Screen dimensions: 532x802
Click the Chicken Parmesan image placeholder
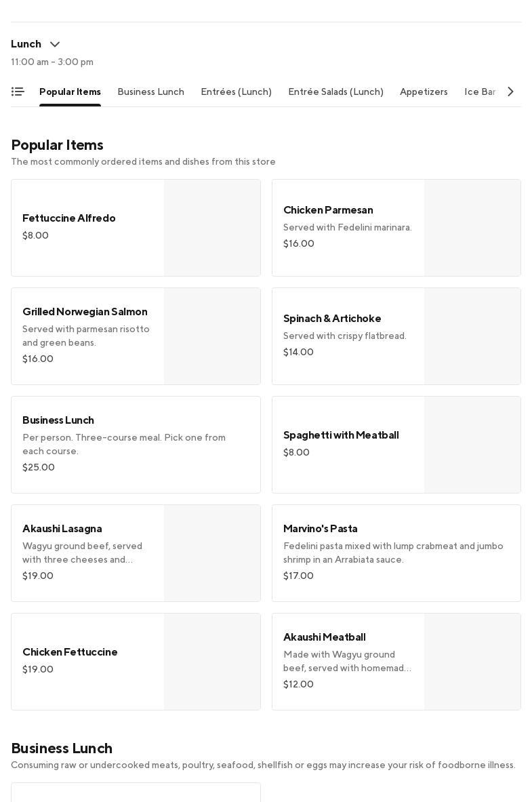(x=472, y=228)
